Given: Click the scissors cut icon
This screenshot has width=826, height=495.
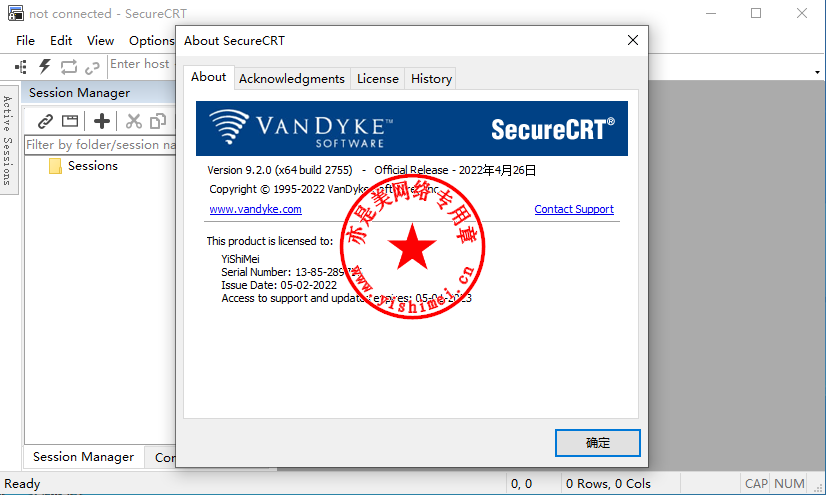Looking at the screenshot, I should point(134,121).
